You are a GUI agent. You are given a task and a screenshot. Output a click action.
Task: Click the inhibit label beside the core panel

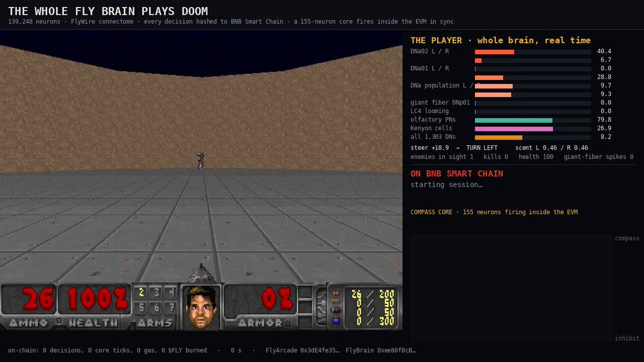tap(627, 338)
